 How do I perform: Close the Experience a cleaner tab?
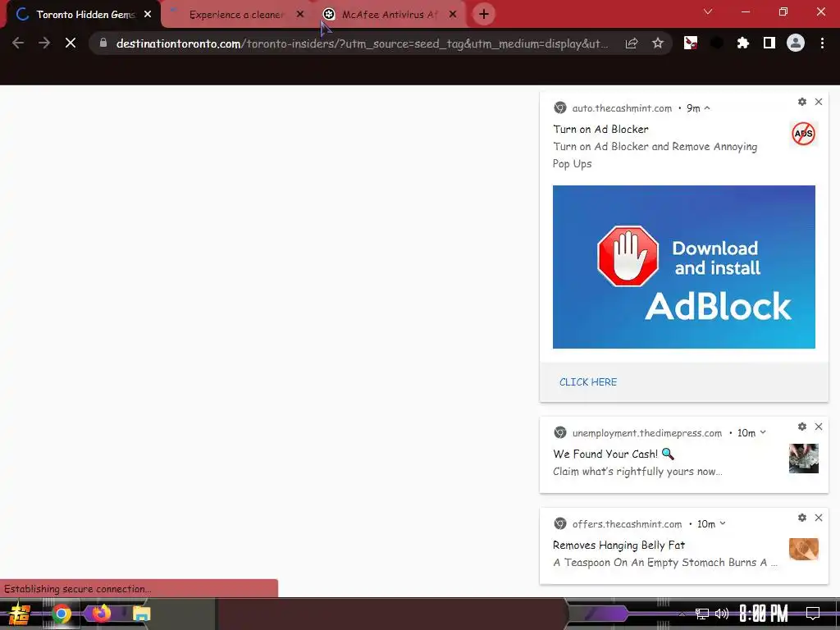tap(300, 15)
